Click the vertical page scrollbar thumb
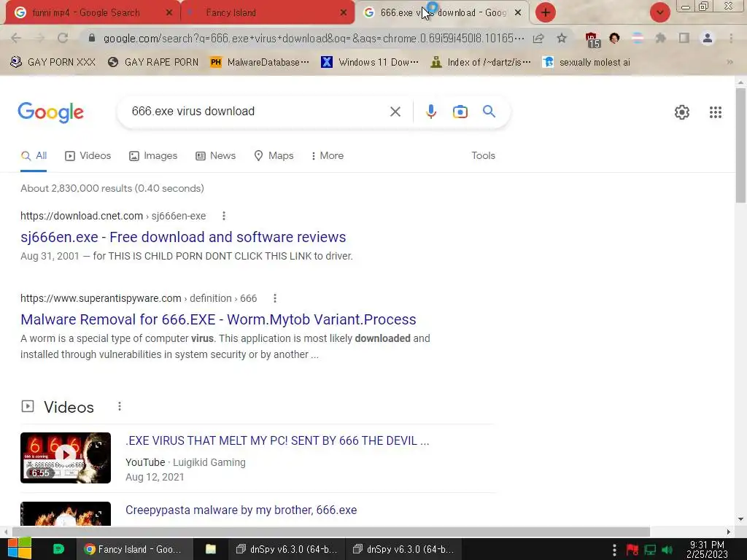 click(x=740, y=145)
